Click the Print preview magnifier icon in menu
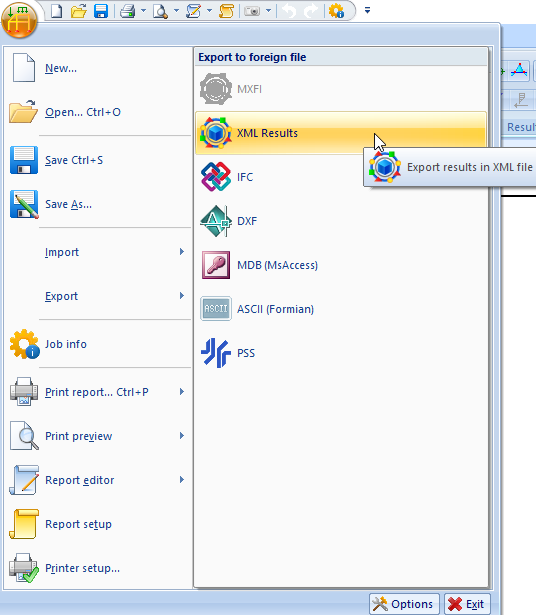 pos(24,435)
